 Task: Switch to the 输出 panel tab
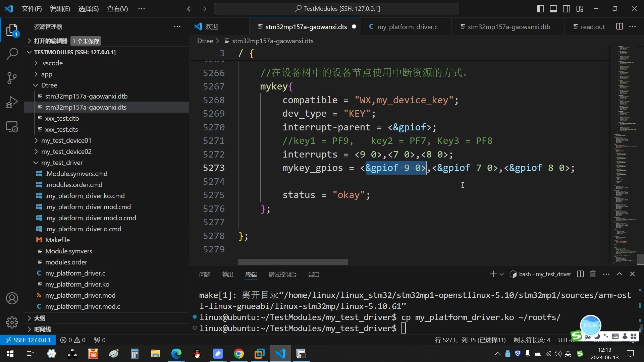(228, 275)
